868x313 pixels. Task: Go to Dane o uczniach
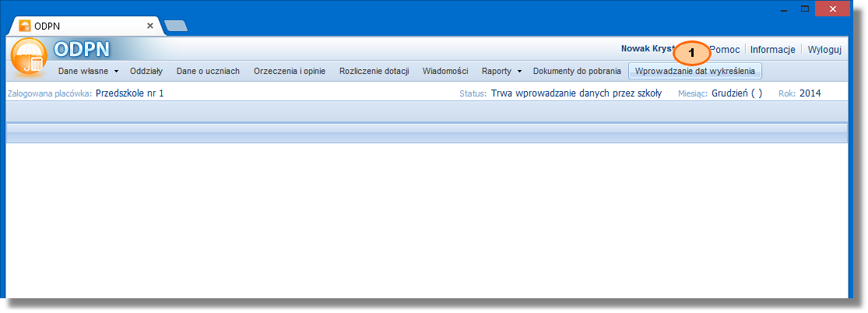[208, 71]
